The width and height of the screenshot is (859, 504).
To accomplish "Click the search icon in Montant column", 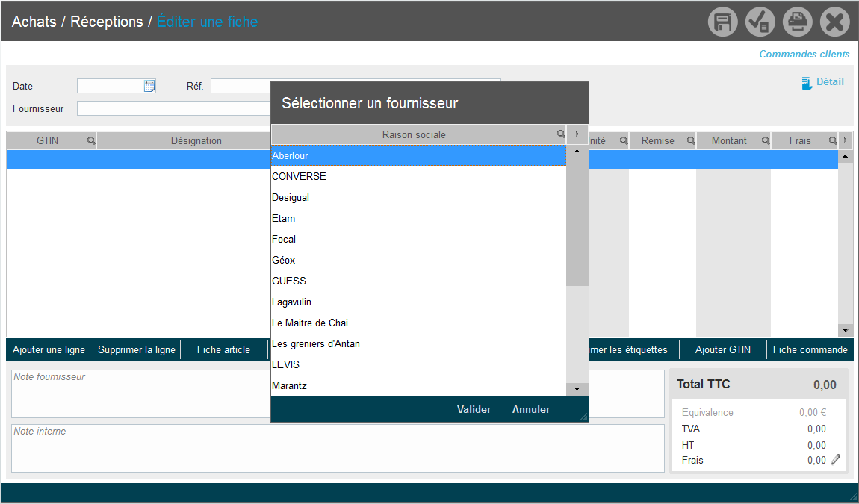I will (x=766, y=141).
